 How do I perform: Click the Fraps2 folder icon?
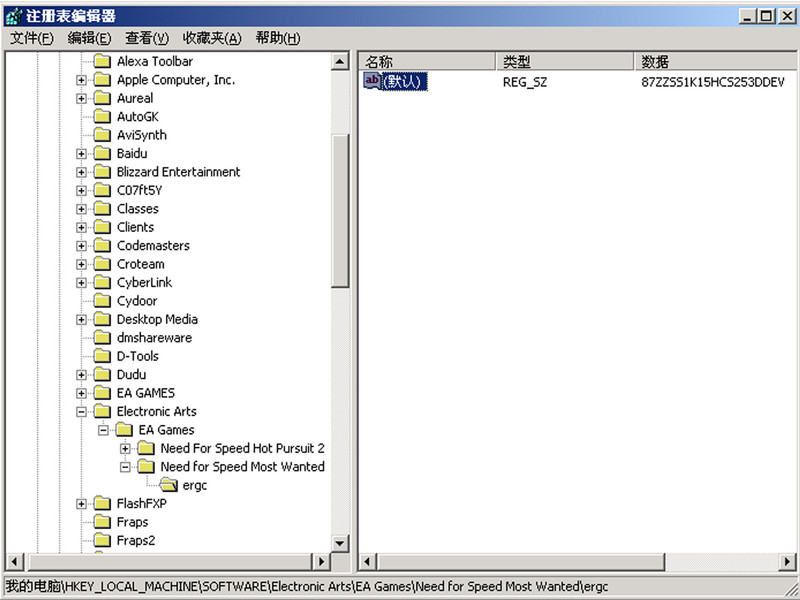pyautogui.click(x=103, y=540)
